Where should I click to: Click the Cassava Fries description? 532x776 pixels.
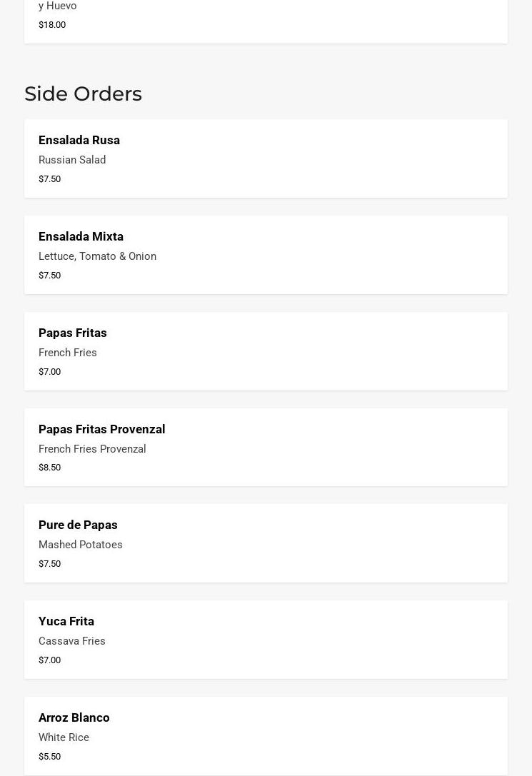point(72,641)
